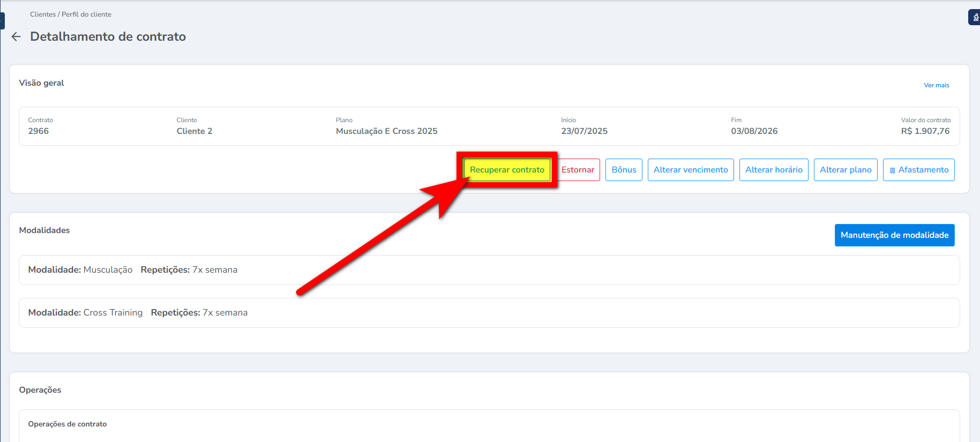This screenshot has width=980, height=442.
Task: Click contract number 2966
Action: (x=39, y=131)
